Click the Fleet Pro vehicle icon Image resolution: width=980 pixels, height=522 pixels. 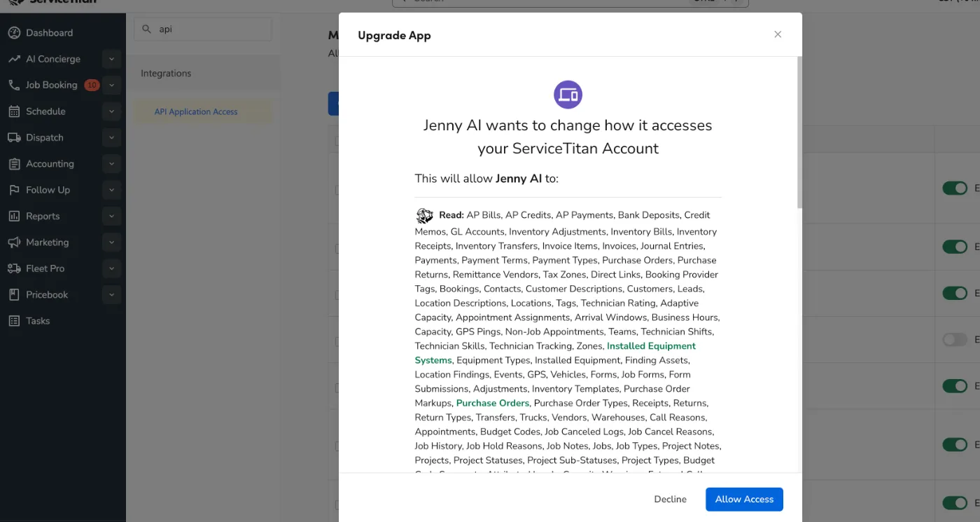[14, 268]
